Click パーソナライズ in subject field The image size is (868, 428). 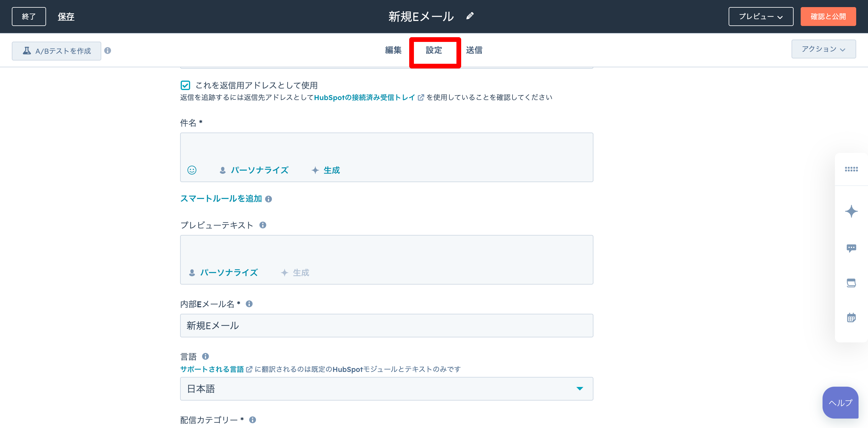click(x=254, y=170)
